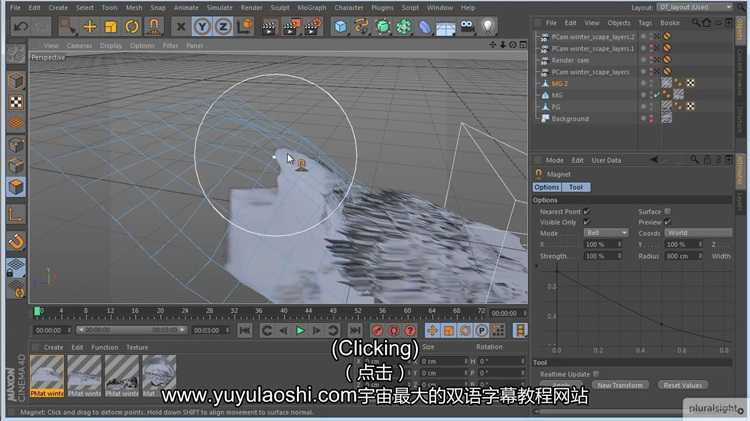The image size is (750, 421).
Task: Click the light bulb icon in toolbar
Action: (487, 26)
